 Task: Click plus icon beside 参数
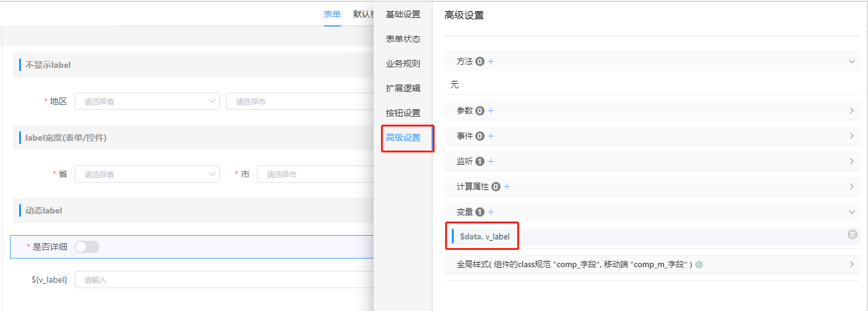491,111
